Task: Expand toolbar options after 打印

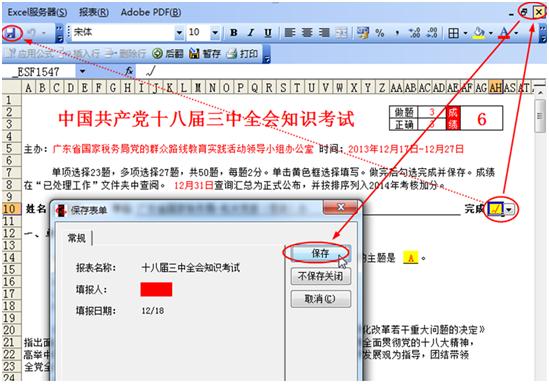Action: click(266, 55)
